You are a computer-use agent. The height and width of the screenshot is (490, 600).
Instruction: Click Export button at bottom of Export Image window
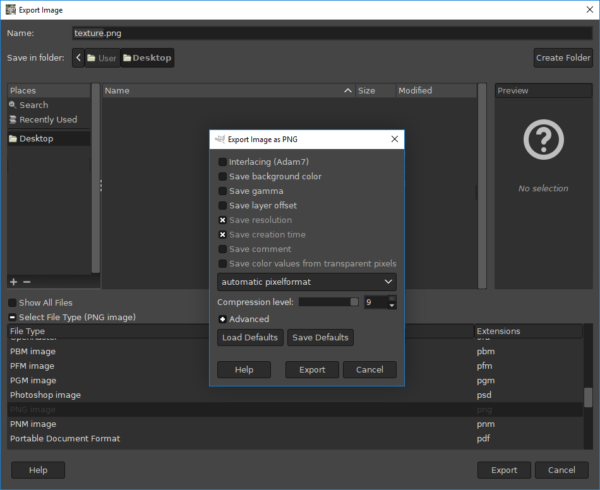tap(504, 470)
